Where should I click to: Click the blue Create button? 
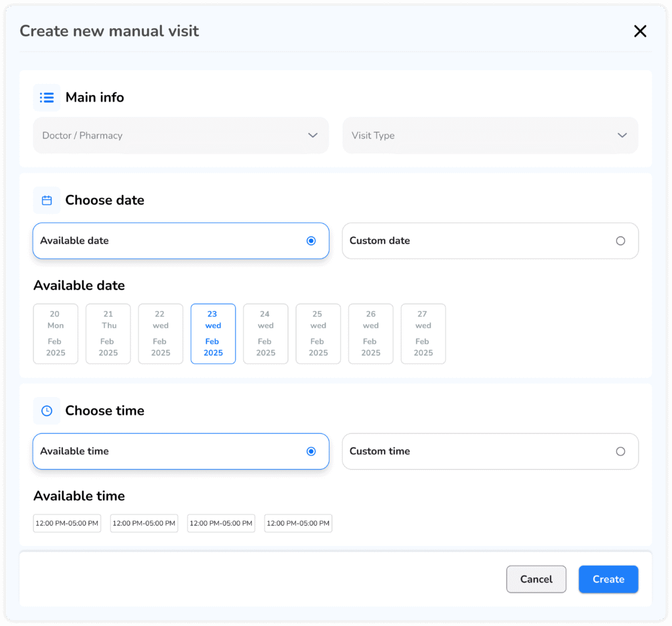[608, 579]
